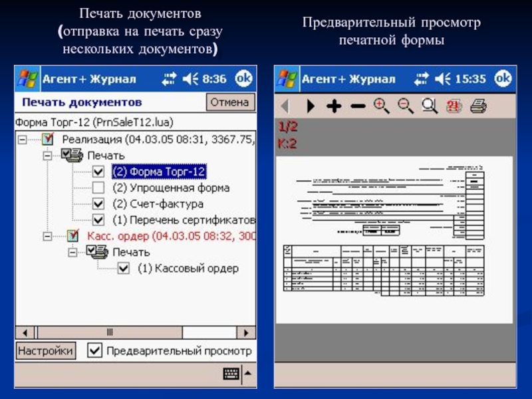Collapse the Реализация tree node
532x399 pixels.
pyautogui.click(x=23, y=140)
